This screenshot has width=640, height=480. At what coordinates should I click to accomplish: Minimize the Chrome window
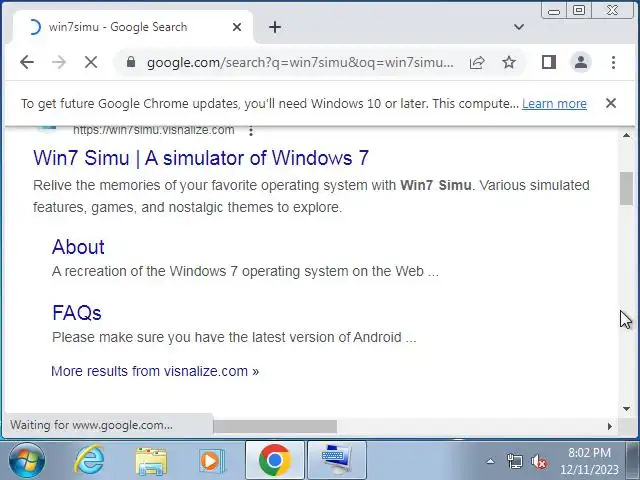554,11
